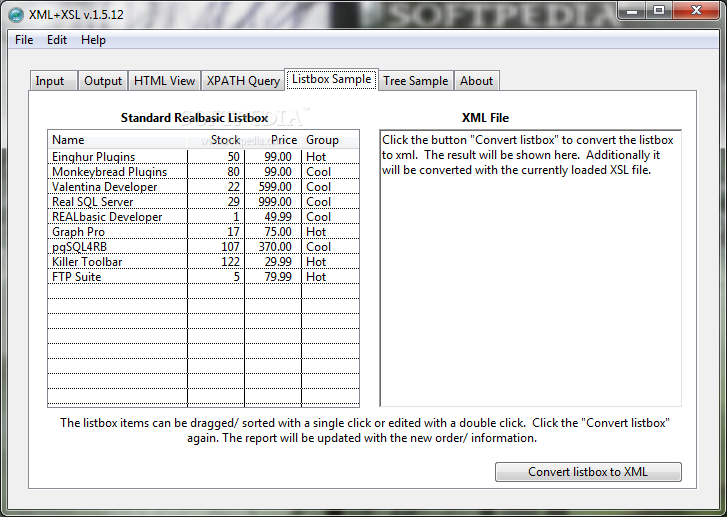Viewport: 727px width, 517px height.
Task: Click price 79.99 for FTP Suite
Action: click(278, 276)
